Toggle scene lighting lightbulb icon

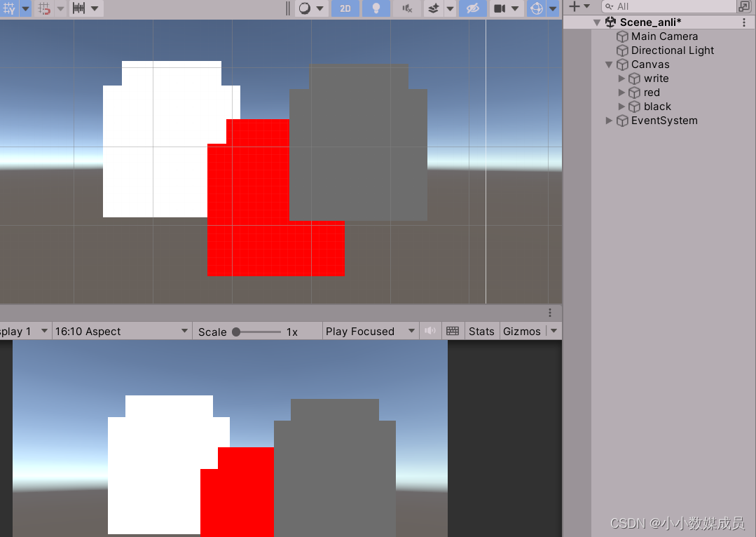(376, 8)
